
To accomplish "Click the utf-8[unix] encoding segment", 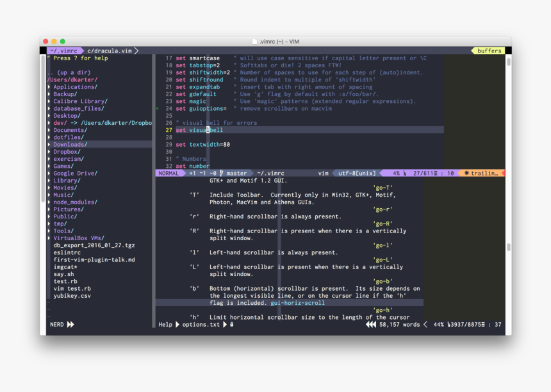I will coord(357,173).
